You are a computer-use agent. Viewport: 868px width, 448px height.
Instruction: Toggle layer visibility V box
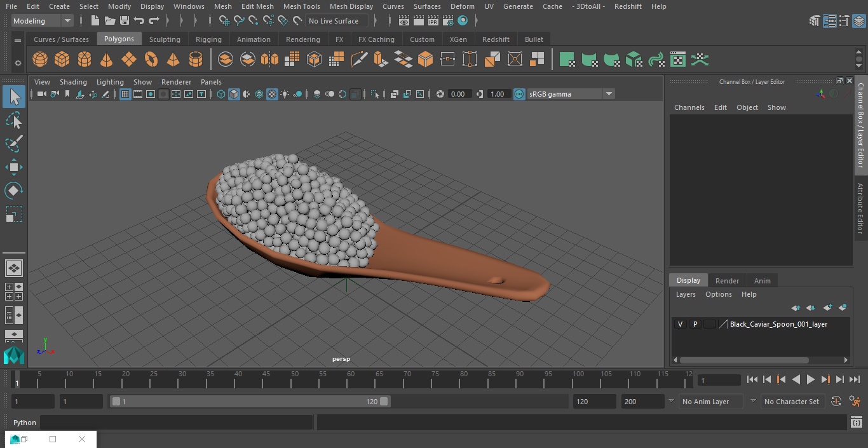point(680,324)
